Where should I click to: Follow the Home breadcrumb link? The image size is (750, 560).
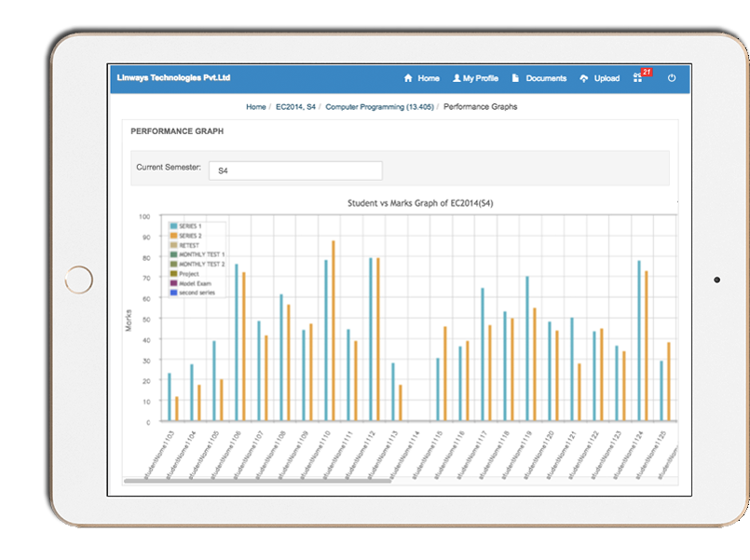(256, 106)
